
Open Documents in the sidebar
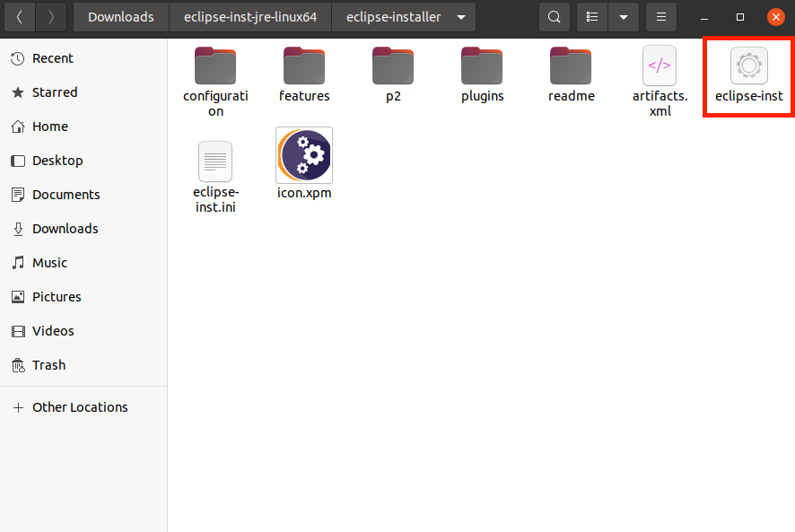(x=83, y=195)
